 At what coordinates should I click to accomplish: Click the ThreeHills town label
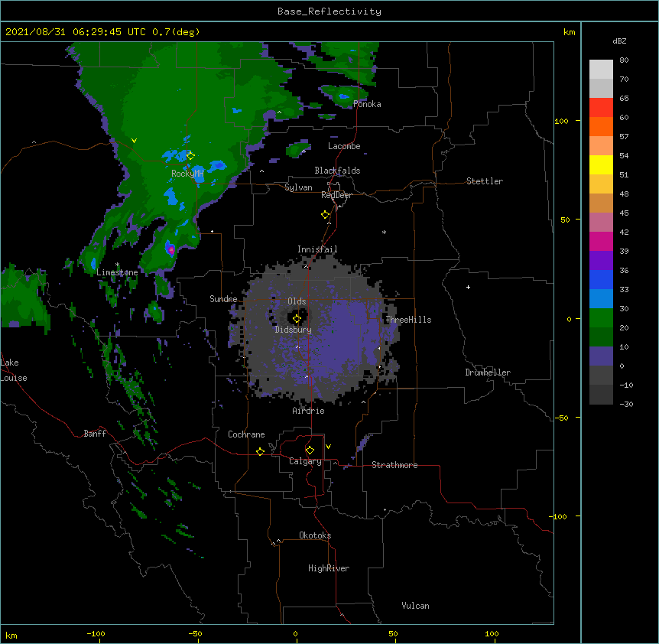pyautogui.click(x=408, y=320)
